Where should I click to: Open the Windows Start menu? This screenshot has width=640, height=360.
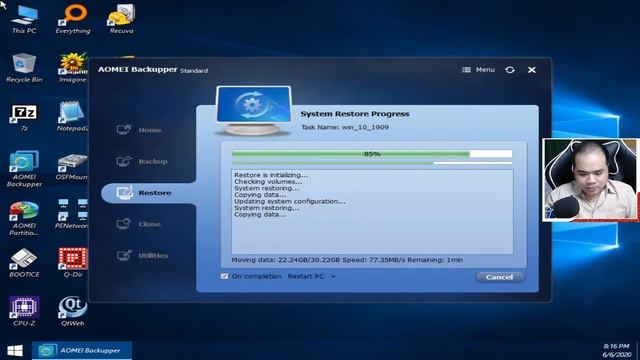point(15,351)
